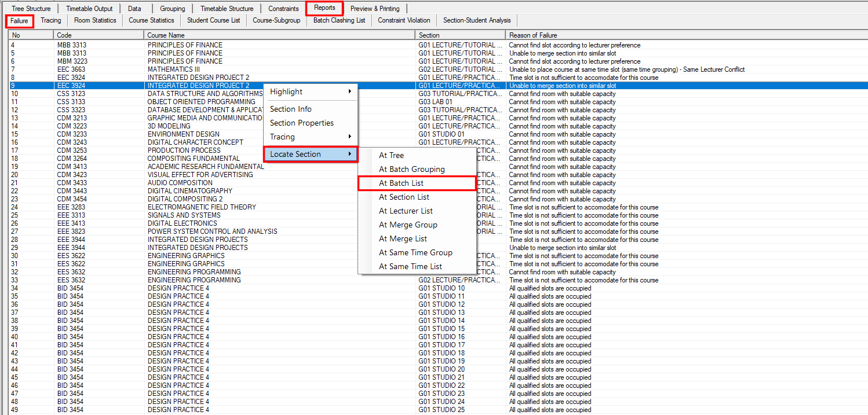
Task: Open the Course Statistics sub-tab
Action: point(151,20)
